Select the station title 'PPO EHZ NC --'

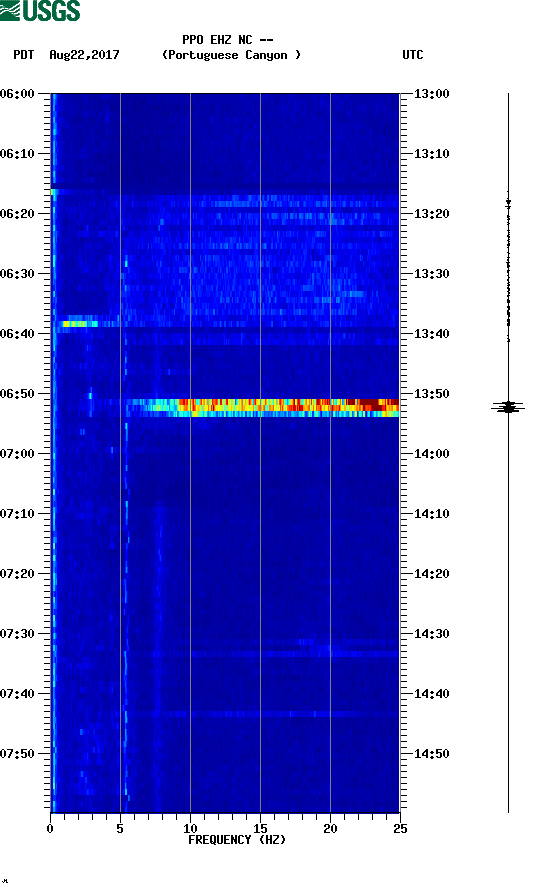coord(228,40)
